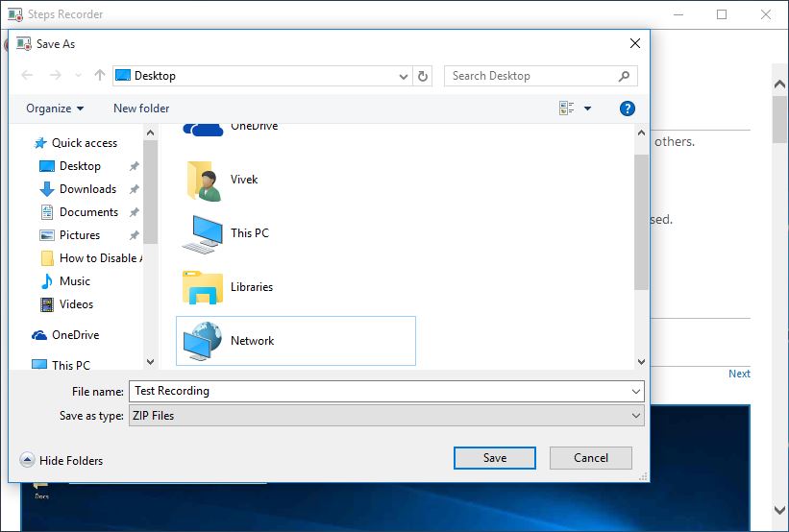The width and height of the screenshot is (789, 532).
Task: Click file list scrollbar up arrow
Action: coord(641,133)
